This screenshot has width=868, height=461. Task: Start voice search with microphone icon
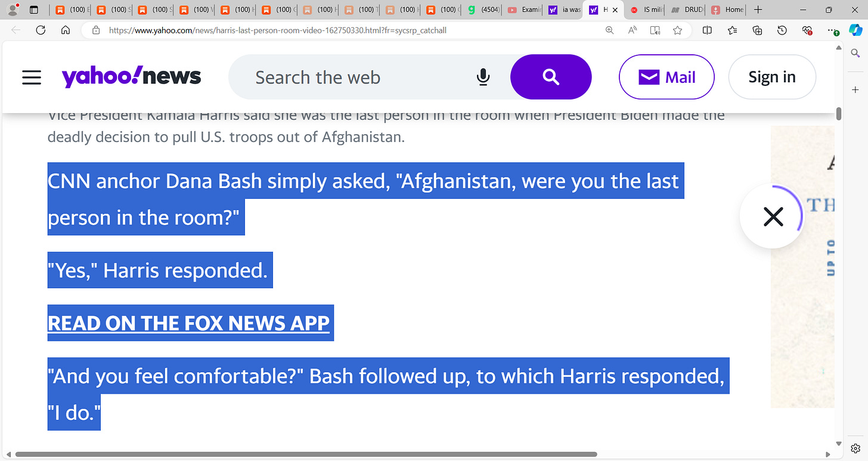(x=483, y=77)
